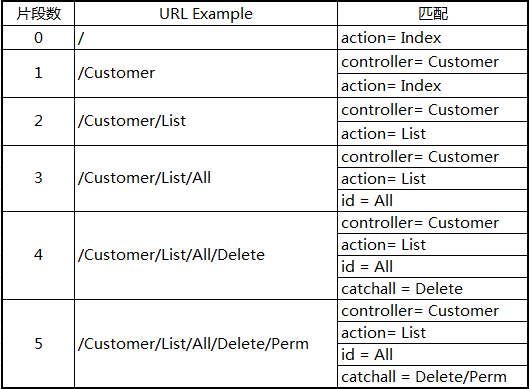Select the catchall = Delete cell
The width and height of the screenshot is (529, 389).
pos(432,288)
